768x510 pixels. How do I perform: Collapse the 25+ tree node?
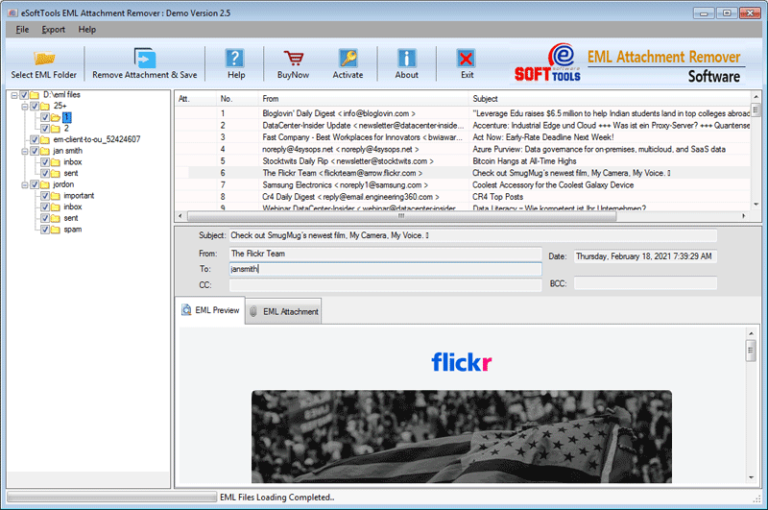24,106
